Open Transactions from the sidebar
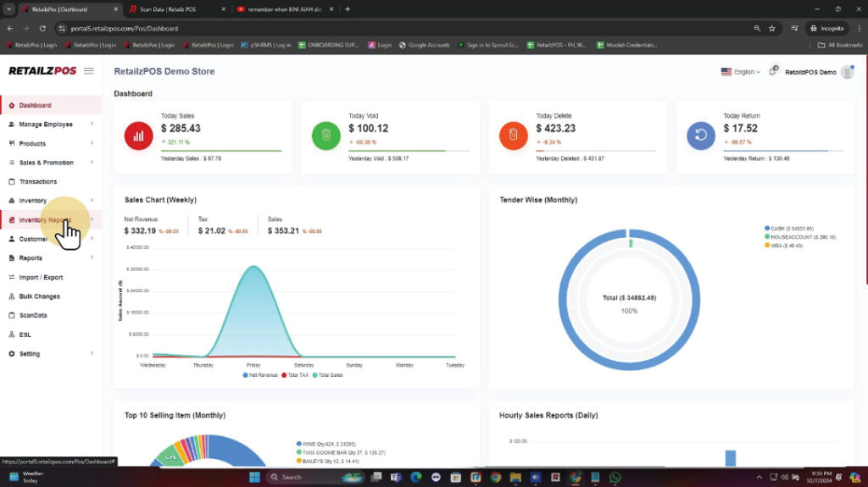The height and width of the screenshot is (487, 868). click(x=38, y=182)
